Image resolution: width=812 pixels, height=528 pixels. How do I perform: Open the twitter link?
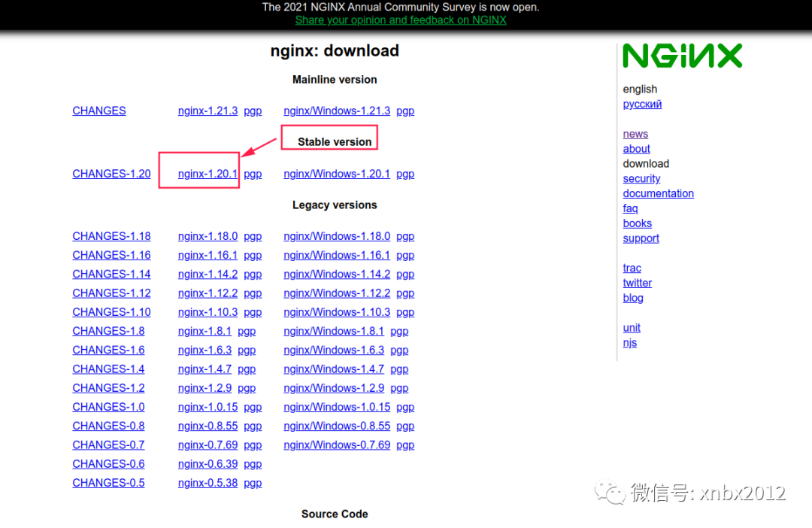coord(638,283)
